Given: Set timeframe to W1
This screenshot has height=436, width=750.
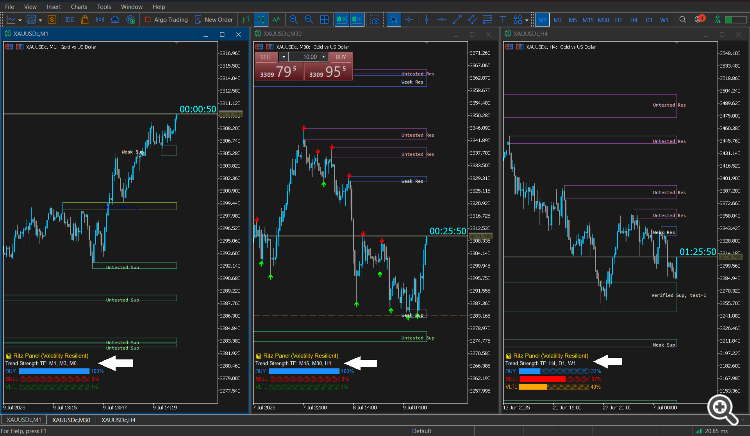Looking at the screenshot, I should click(664, 20).
